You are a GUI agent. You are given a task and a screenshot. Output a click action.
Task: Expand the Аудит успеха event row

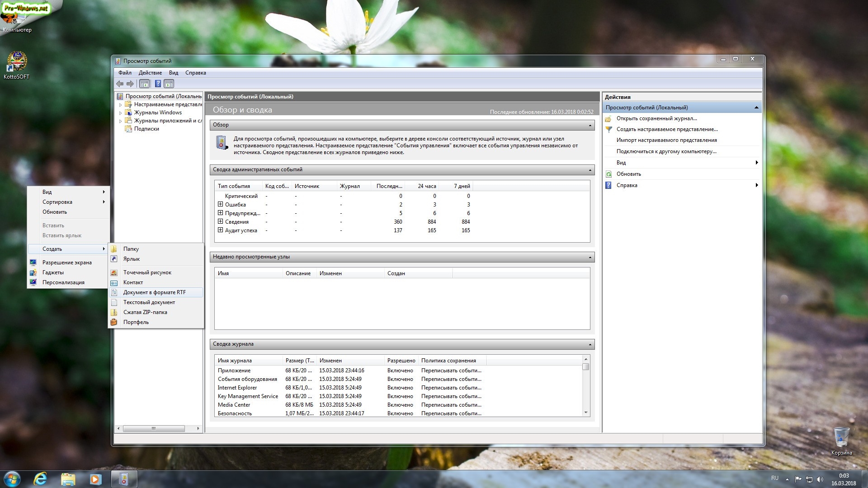click(x=220, y=230)
